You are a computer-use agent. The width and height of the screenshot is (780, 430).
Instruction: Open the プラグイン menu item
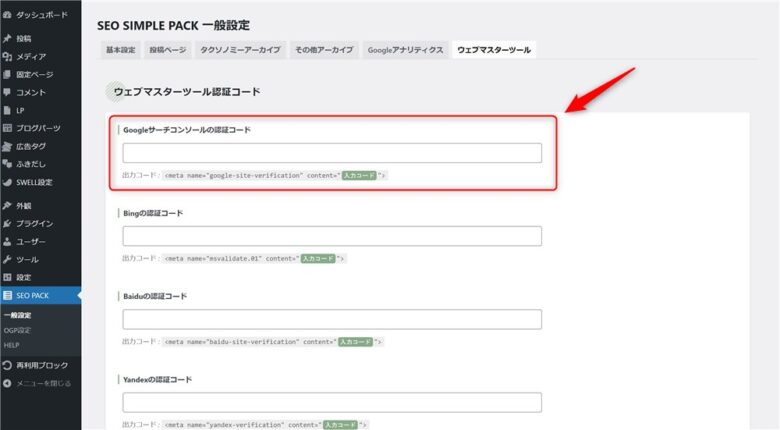(34, 223)
